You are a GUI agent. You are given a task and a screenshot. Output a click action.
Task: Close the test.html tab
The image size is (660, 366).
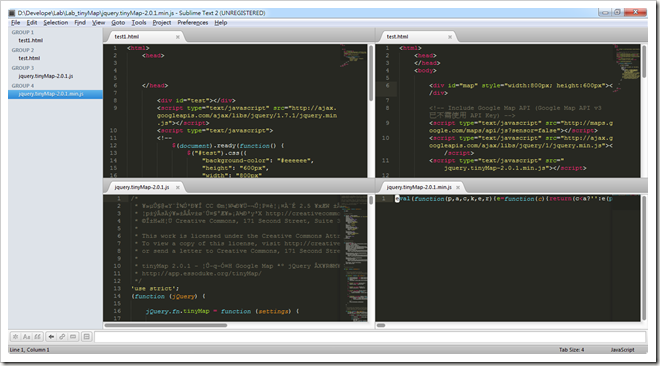[450, 37]
